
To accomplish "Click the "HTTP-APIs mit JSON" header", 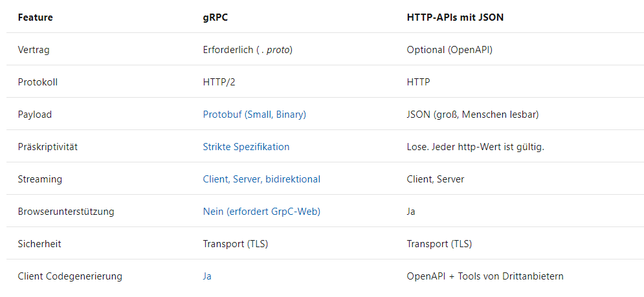I will 455,17.
